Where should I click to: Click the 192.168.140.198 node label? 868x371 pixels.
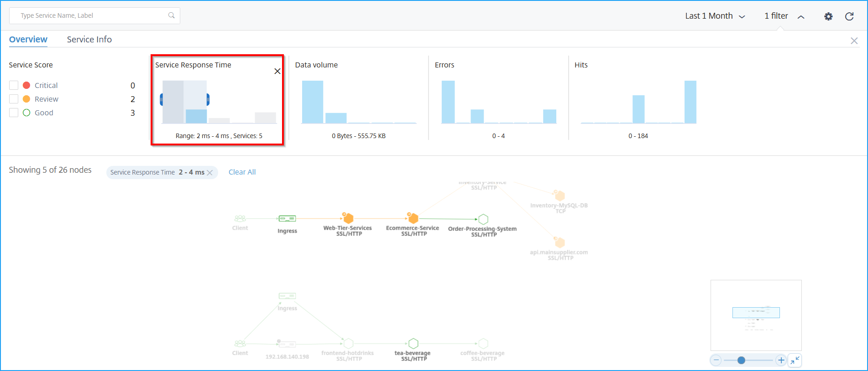288,357
